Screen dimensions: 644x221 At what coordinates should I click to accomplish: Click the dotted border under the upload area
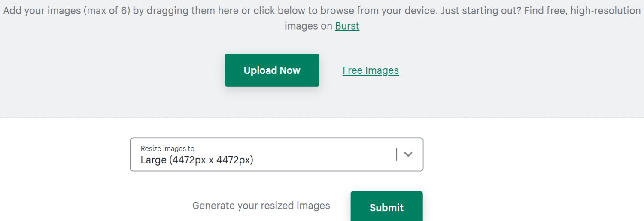(x=322, y=118)
